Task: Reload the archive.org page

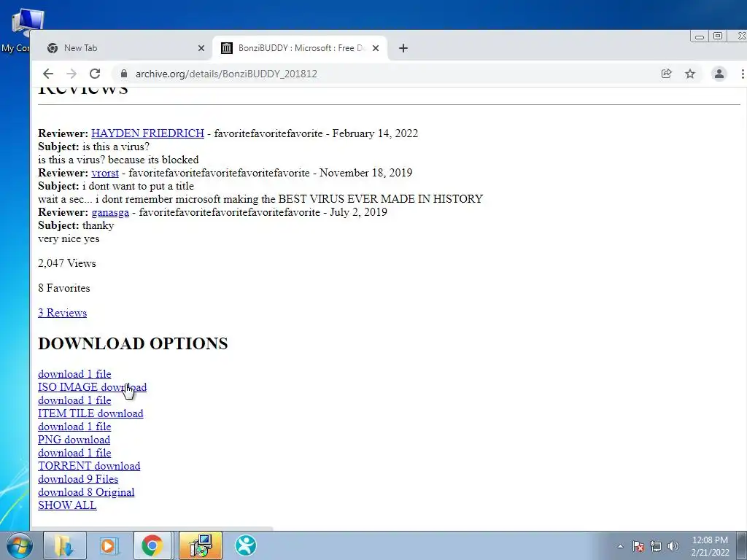Action: pyautogui.click(x=95, y=74)
